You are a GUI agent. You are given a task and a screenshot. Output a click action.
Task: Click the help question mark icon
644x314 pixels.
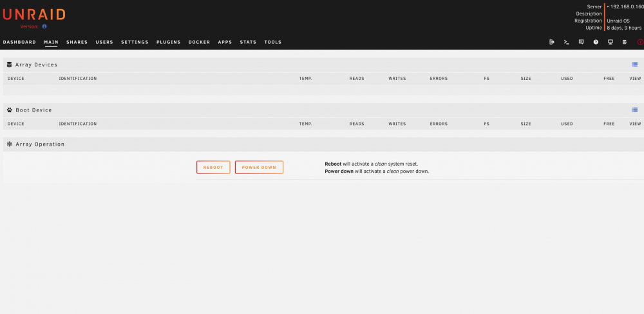[596, 42]
